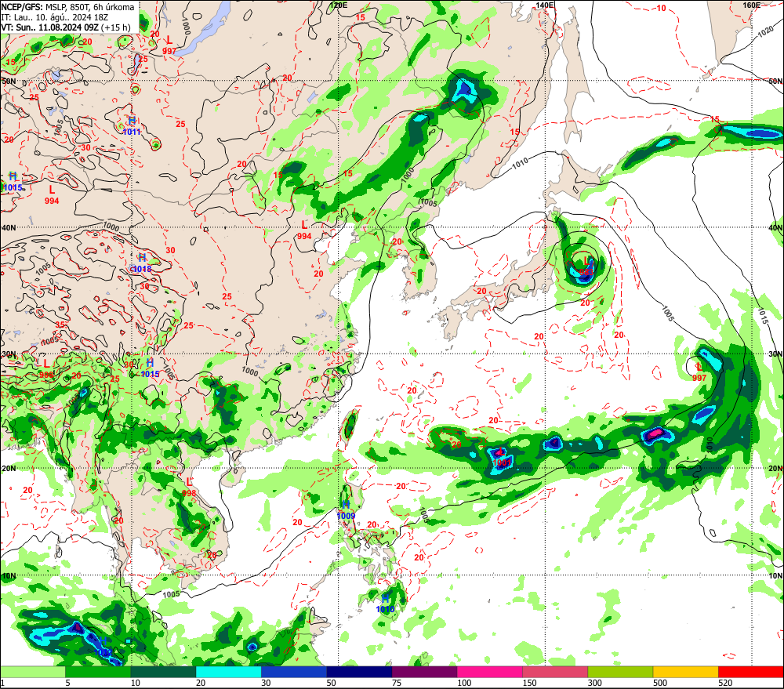Click the 'VT: Sun.. 11.08.2024 09Z' valid time
Viewport: 784px width, 689px height.
tap(49, 27)
